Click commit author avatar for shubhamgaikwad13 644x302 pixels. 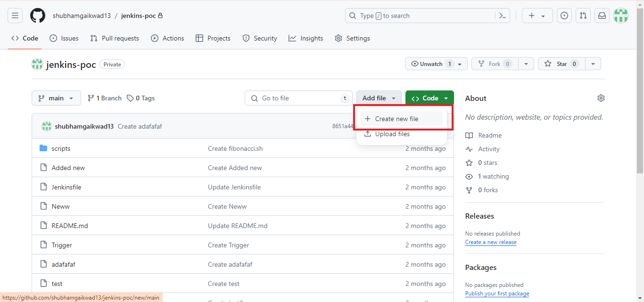[x=46, y=126]
